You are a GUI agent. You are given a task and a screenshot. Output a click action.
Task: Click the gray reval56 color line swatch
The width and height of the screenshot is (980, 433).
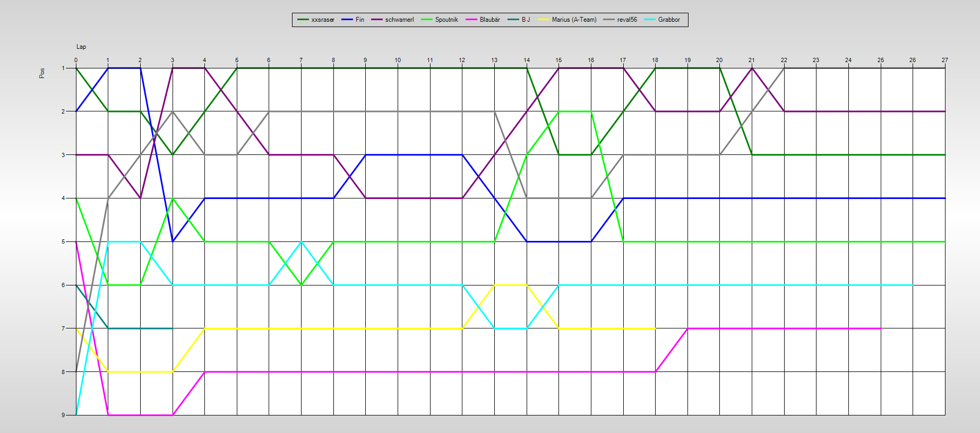click(x=609, y=20)
